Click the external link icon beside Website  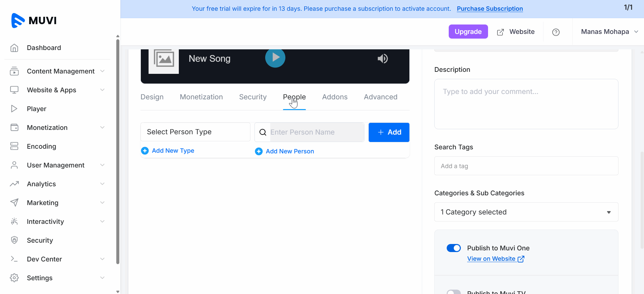click(x=500, y=32)
